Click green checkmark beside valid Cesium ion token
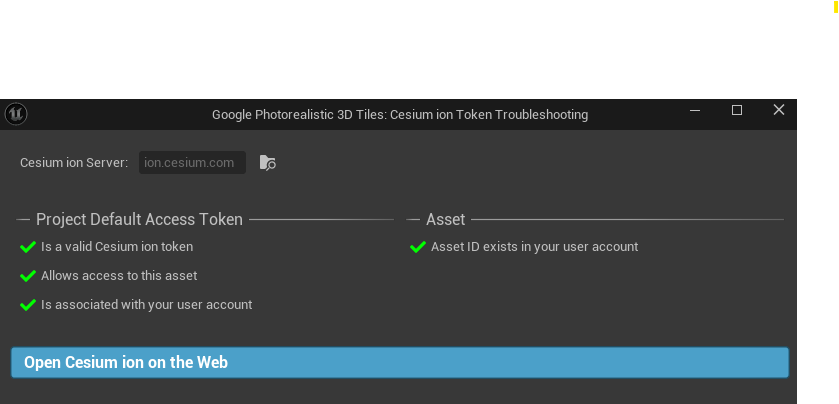Viewport: 839px width, 404px height. pyautogui.click(x=28, y=247)
